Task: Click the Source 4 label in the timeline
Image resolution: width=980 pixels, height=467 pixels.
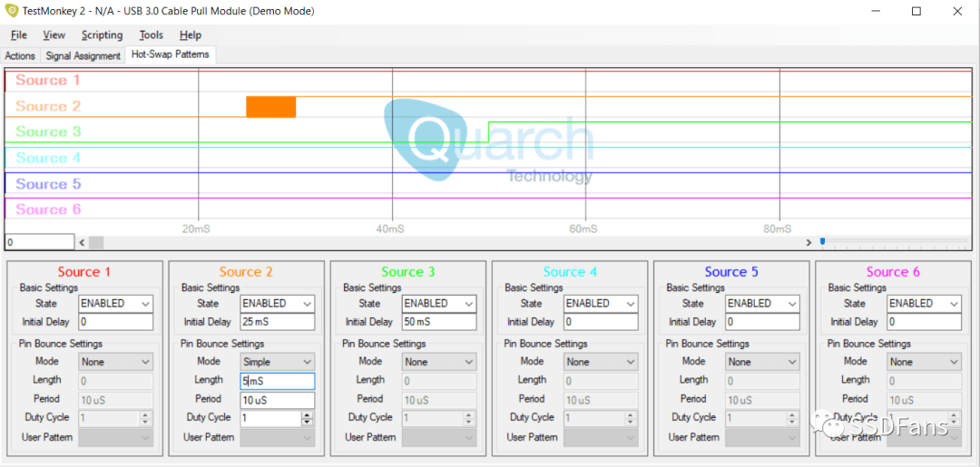Action: (x=49, y=158)
